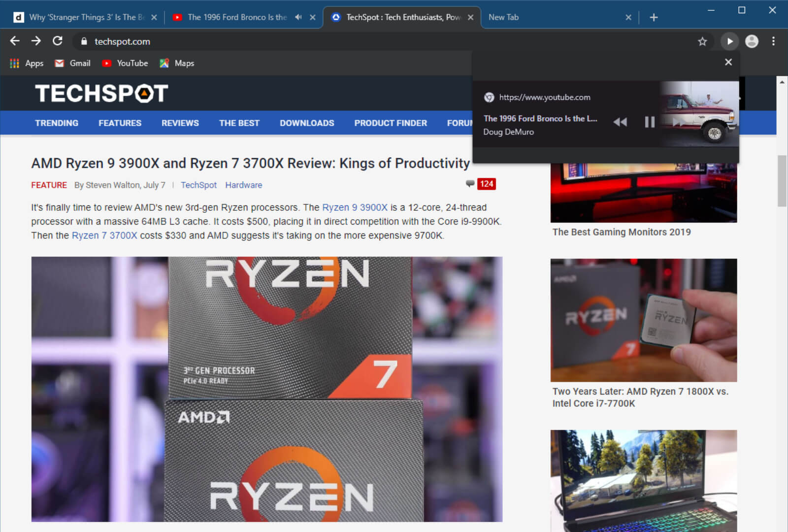
Task: Open the TRENDING menu
Action: [57, 123]
